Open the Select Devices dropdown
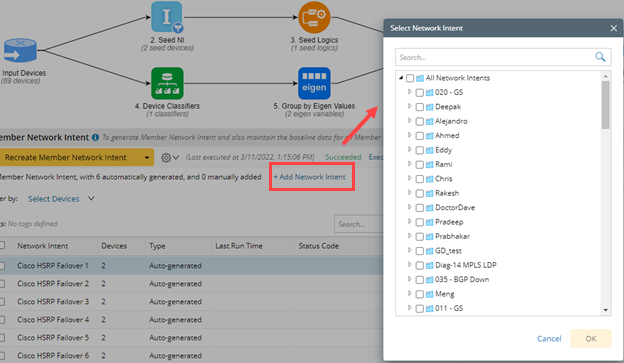This screenshot has width=624, height=363. pyautogui.click(x=61, y=199)
